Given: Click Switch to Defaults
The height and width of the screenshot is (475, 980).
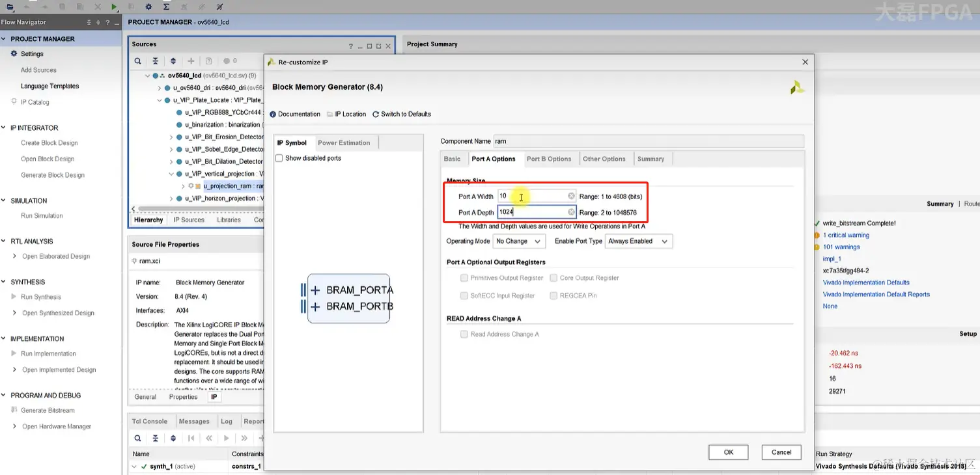Looking at the screenshot, I should click(x=402, y=115).
